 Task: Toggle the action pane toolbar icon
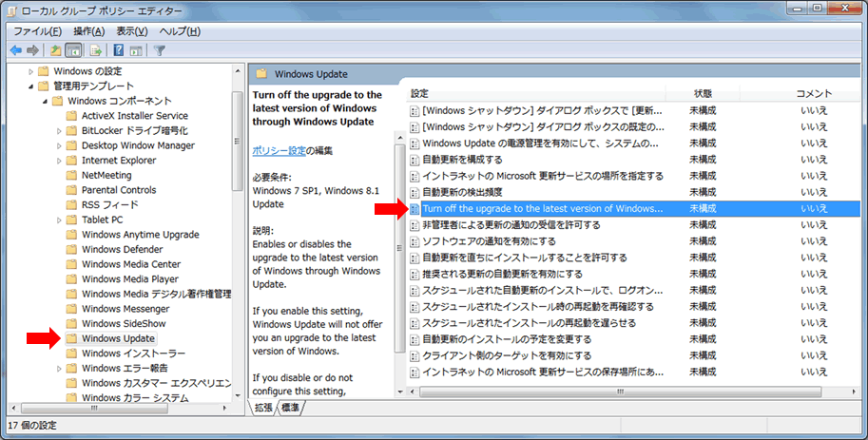pos(136,50)
